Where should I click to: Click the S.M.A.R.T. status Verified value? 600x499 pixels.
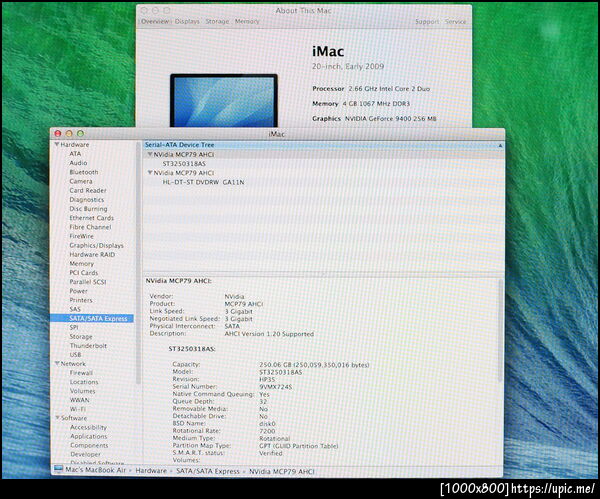click(x=271, y=453)
